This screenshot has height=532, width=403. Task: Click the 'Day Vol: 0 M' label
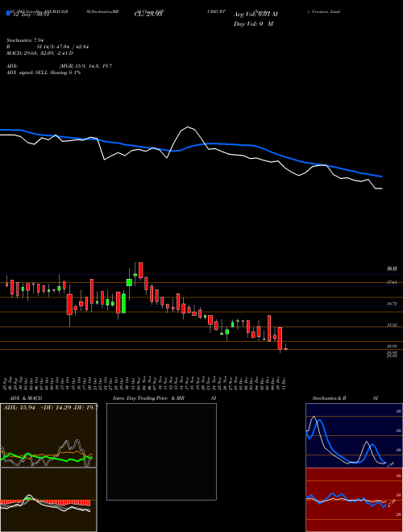click(253, 24)
